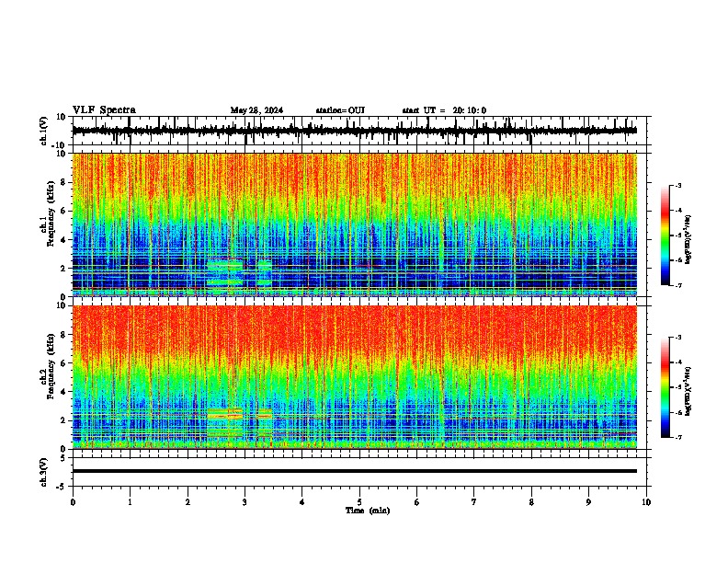Click the date 'May 28, 2024'
The height and width of the screenshot is (563, 728).
click(x=256, y=110)
